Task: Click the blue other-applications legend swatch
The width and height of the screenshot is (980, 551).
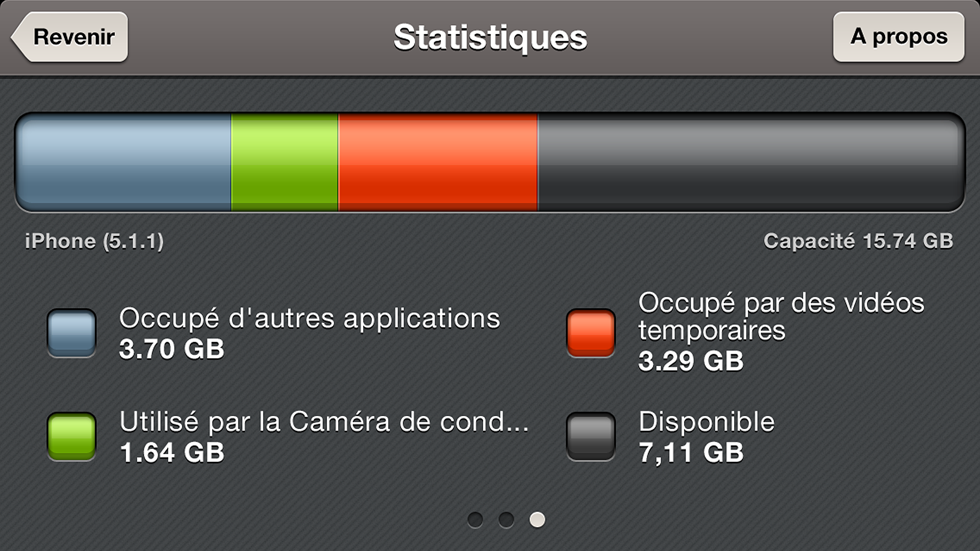Action: click(71, 333)
